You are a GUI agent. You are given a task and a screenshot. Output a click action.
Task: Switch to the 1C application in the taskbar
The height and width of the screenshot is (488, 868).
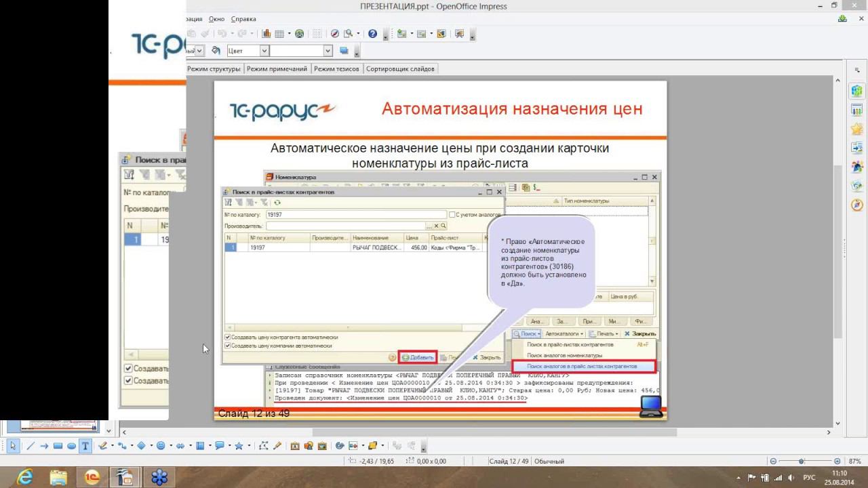click(92, 477)
